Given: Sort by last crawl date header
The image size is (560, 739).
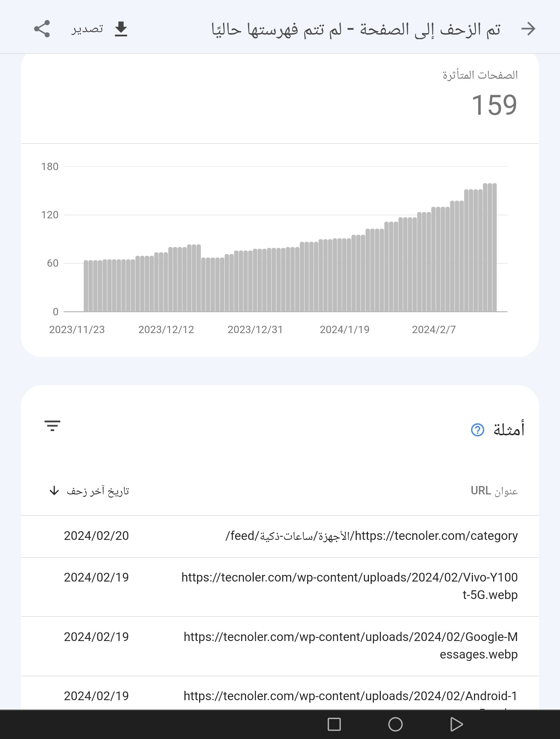Looking at the screenshot, I should (x=98, y=491).
